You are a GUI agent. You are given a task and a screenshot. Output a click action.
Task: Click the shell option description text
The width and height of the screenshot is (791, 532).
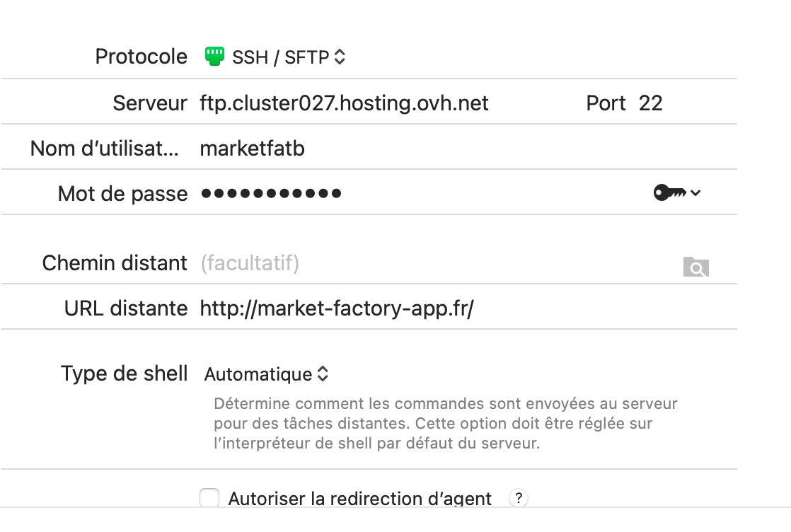[445, 424]
